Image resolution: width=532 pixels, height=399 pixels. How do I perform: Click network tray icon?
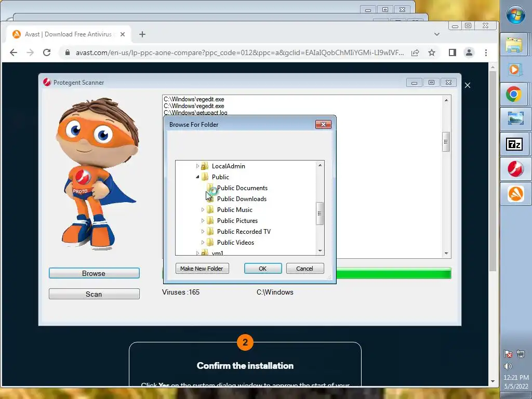pos(521,354)
